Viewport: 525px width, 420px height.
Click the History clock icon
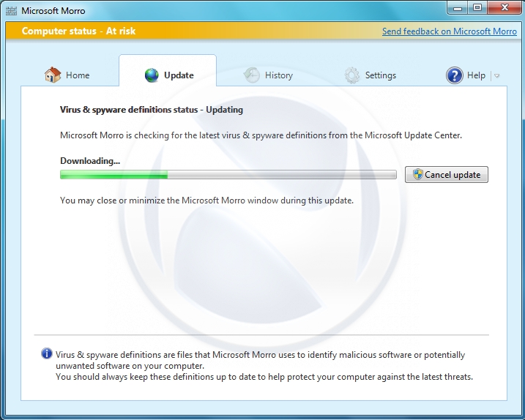[x=252, y=75]
